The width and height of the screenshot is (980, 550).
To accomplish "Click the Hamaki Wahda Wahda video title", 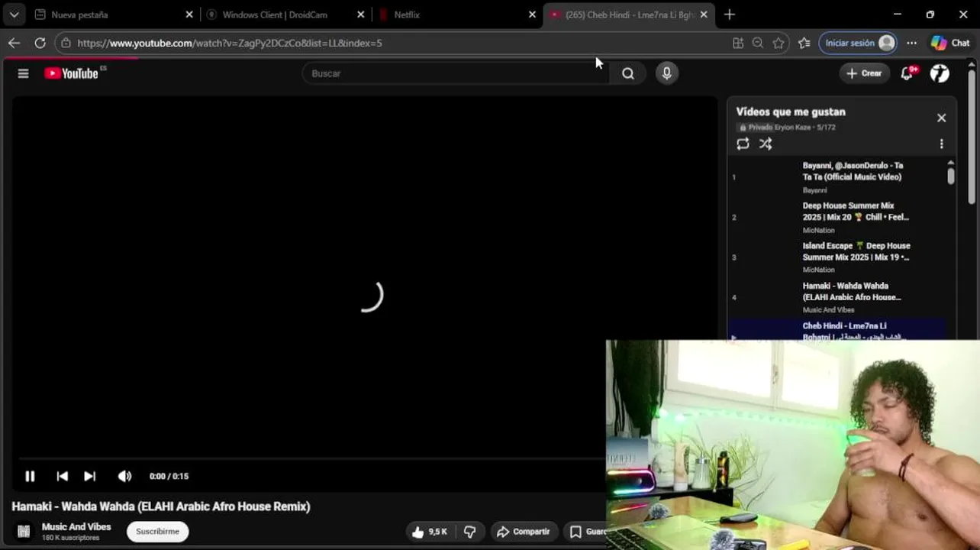I will pyautogui.click(x=161, y=506).
